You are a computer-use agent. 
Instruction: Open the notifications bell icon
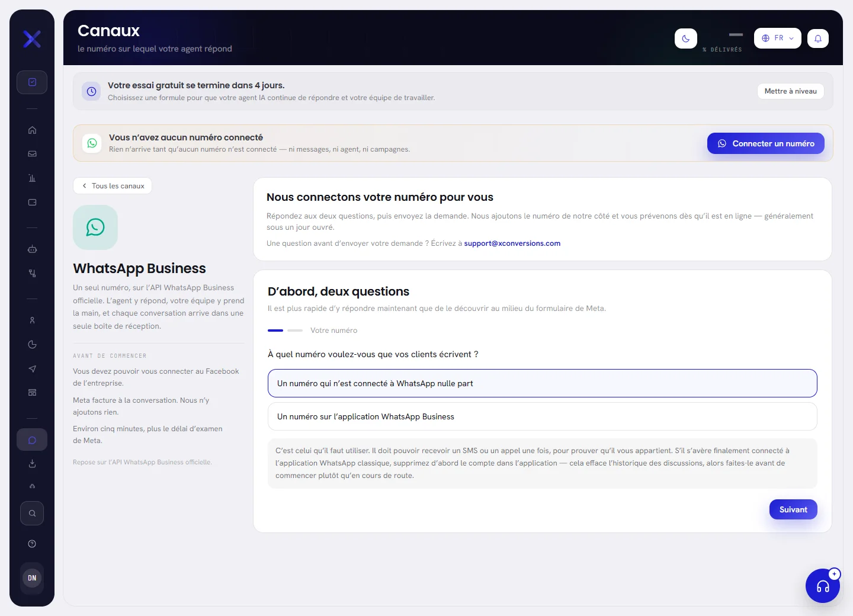818,38
